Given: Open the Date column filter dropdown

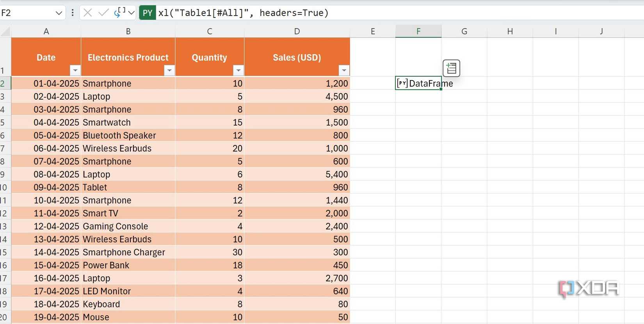Looking at the screenshot, I should pos(75,70).
